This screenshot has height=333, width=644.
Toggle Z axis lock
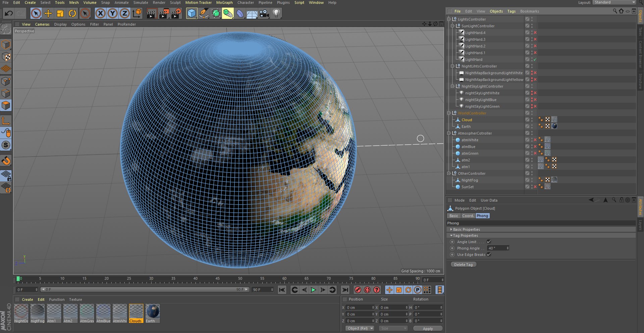click(124, 13)
